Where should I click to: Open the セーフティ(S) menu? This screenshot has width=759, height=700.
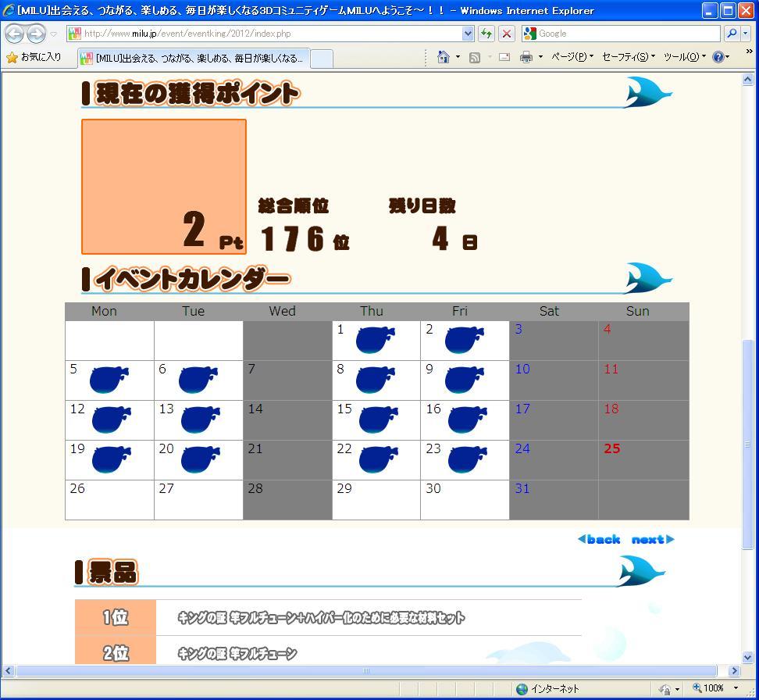click(629, 57)
